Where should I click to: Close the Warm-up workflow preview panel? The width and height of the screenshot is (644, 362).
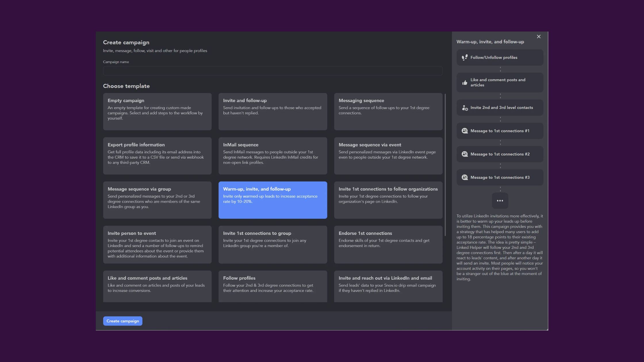tap(538, 36)
